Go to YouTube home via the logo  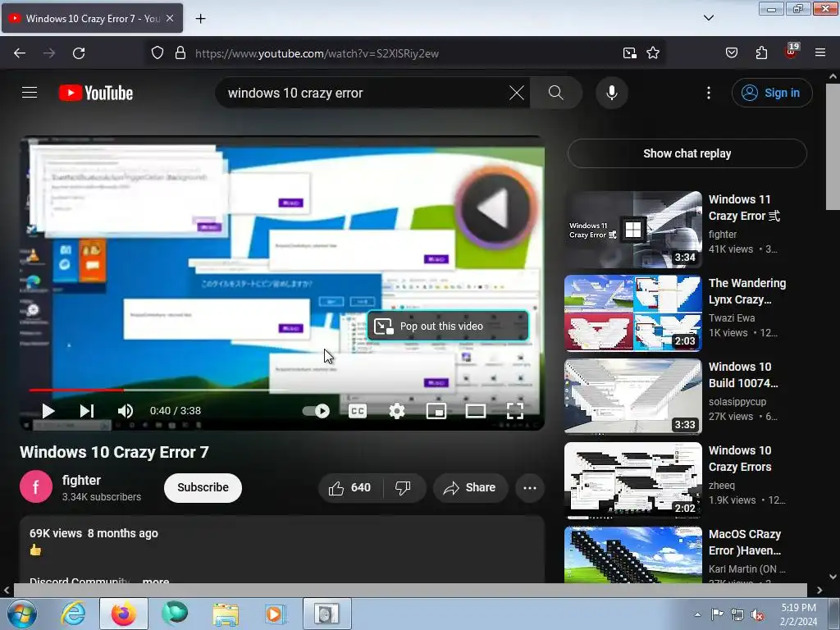(x=96, y=93)
